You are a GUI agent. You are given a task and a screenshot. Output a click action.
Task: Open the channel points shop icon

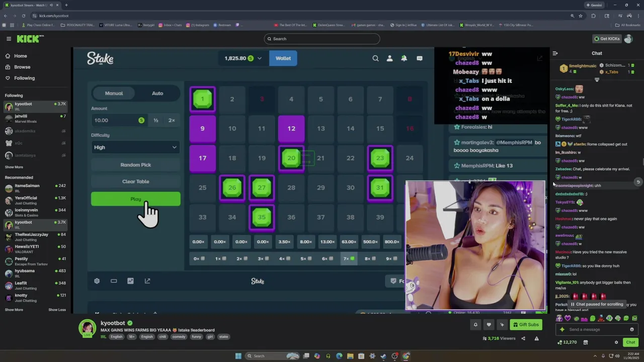(586, 342)
